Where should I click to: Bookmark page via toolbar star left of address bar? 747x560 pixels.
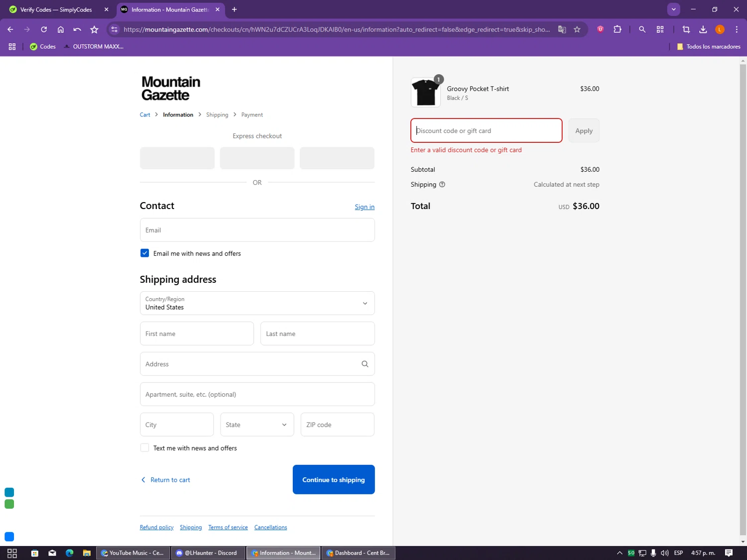pos(94,29)
